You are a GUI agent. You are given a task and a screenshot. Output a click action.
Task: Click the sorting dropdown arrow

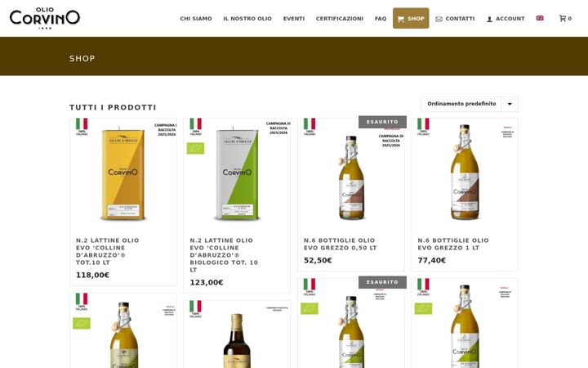pos(510,104)
